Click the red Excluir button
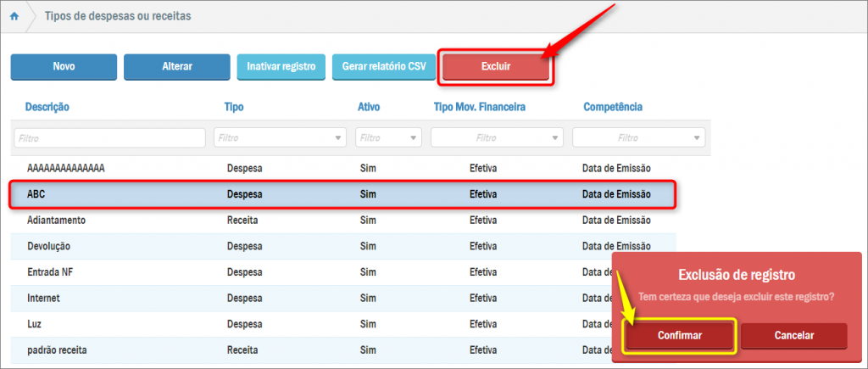Screen dimensions: 868x369 pos(496,66)
